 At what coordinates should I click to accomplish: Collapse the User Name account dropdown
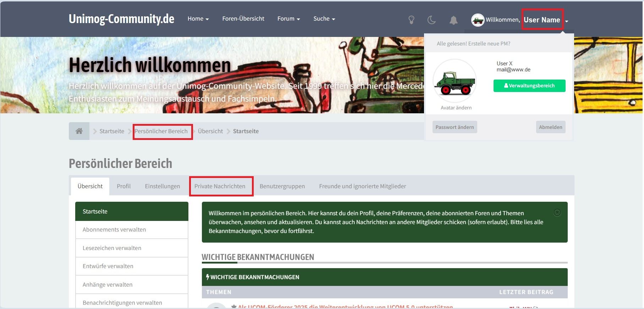click(545, 20)
